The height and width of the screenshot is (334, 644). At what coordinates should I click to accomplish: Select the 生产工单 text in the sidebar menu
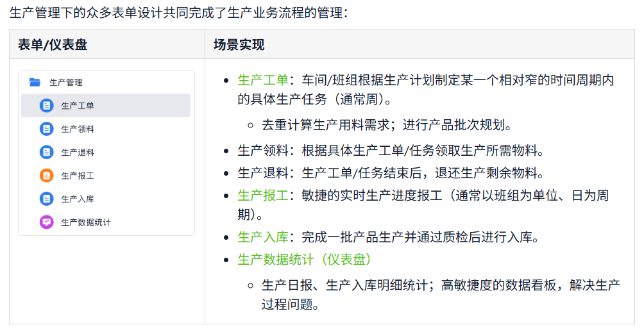pyautogui.click(x=78, y=106)
